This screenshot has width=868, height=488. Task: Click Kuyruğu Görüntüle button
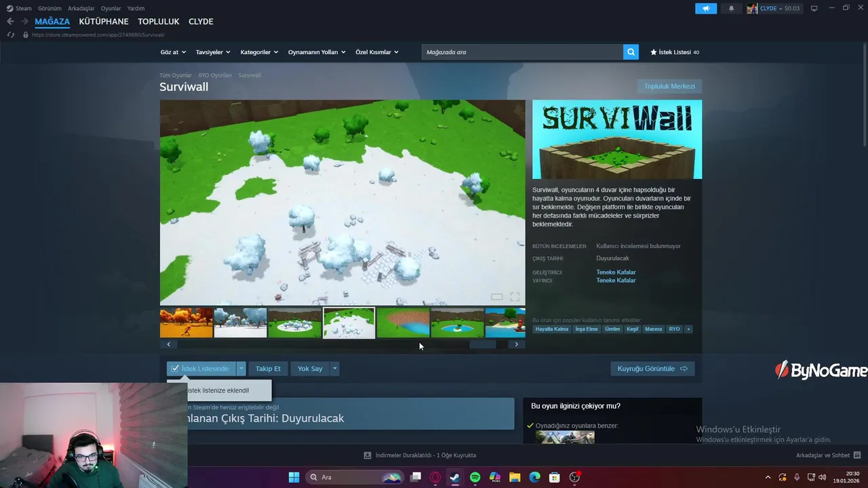click(652, 369)
